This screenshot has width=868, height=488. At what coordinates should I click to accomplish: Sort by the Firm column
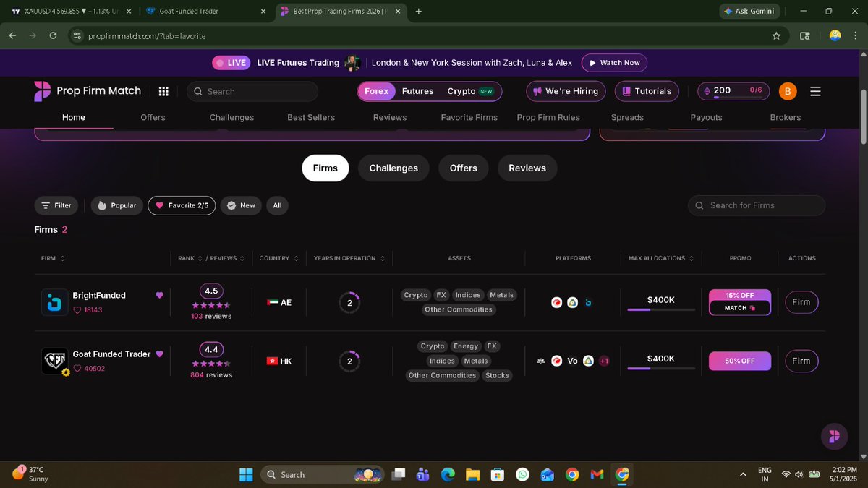[x=53, y=258]
